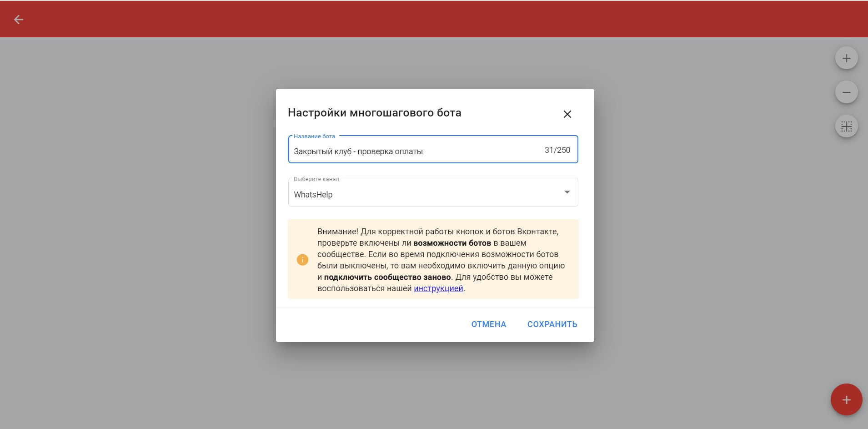The image size is (868, 429).
Task: Click the back arrow in the red header
Action: click(19, 20)
